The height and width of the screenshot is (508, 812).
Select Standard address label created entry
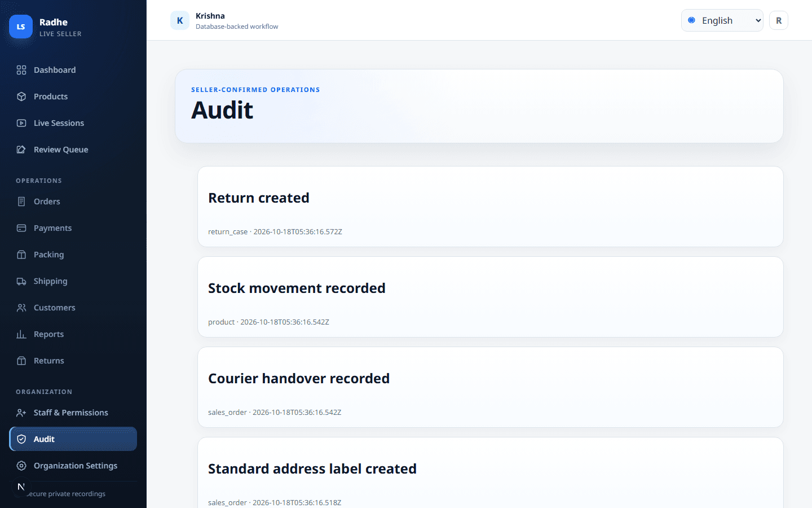point(491,473)
